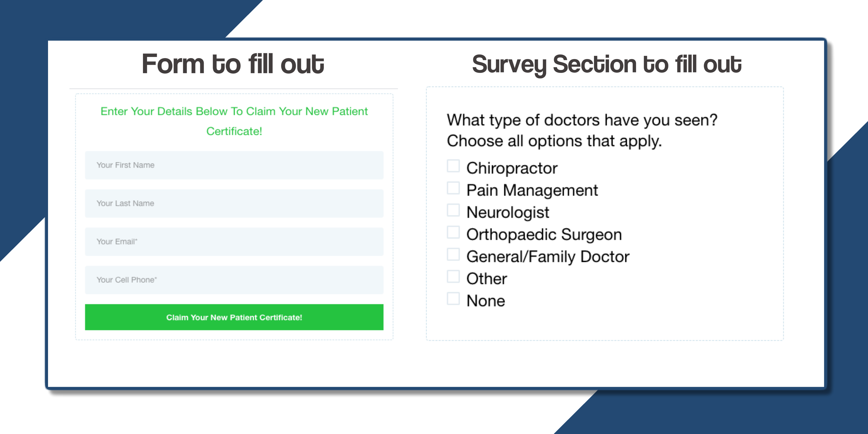
Task: Click the Chiropractor label text
Action: 512,168
